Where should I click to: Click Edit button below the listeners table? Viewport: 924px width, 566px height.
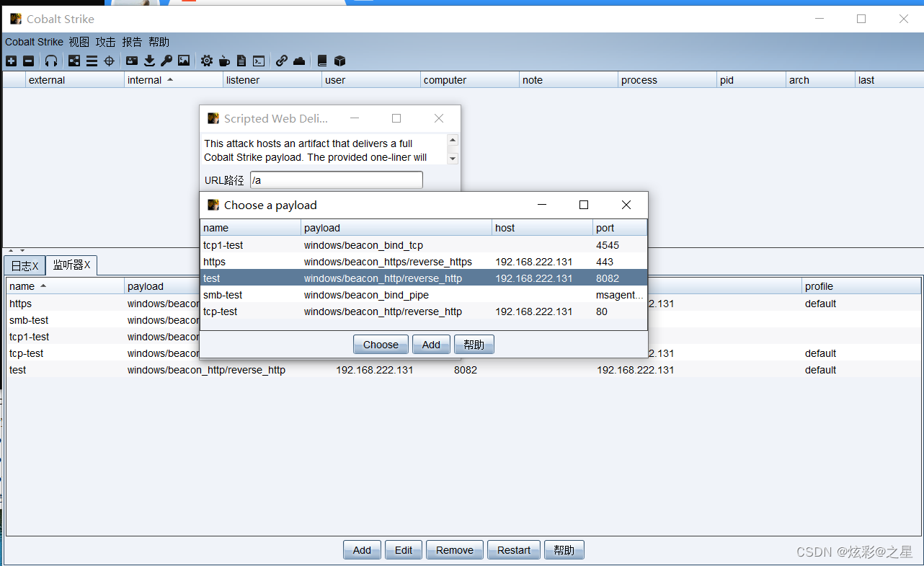(x=404, y=550)
